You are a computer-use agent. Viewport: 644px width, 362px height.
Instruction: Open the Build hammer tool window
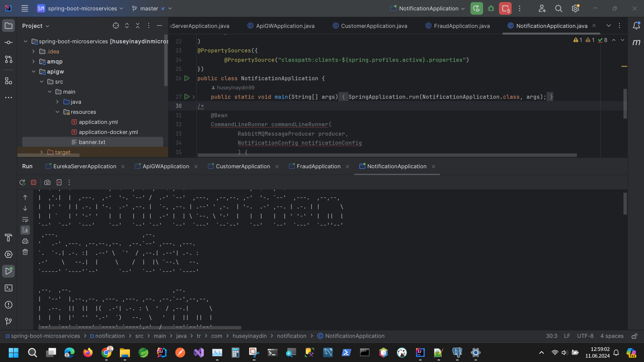tap(9, 238)
